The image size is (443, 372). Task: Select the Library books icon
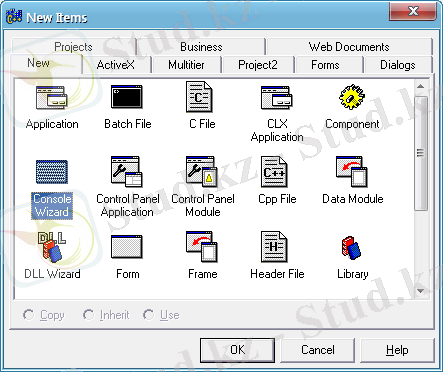pos(352,248)
